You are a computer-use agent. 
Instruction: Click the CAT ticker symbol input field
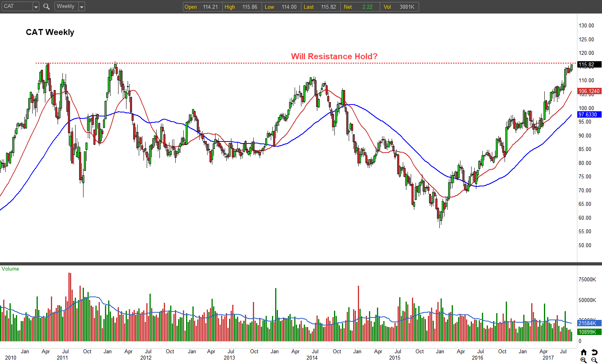click(17, 6)
